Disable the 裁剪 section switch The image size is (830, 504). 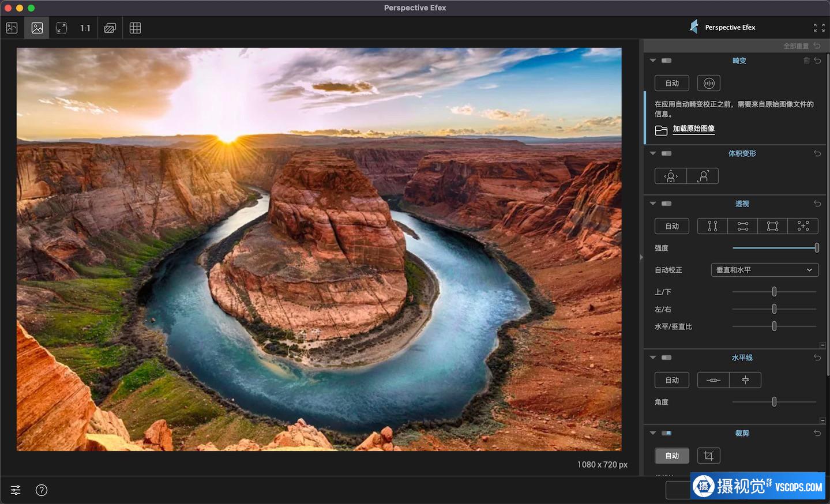click(x=666, y=433)
